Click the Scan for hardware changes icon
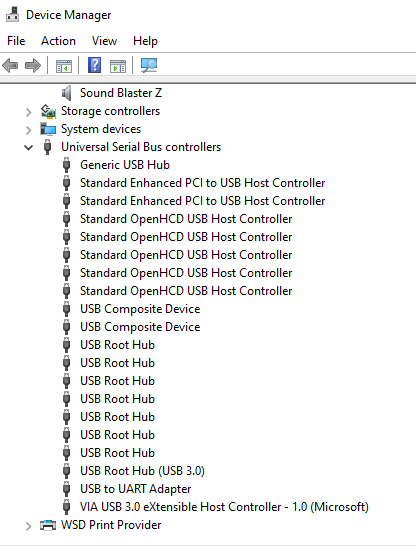 pos(149,65)
